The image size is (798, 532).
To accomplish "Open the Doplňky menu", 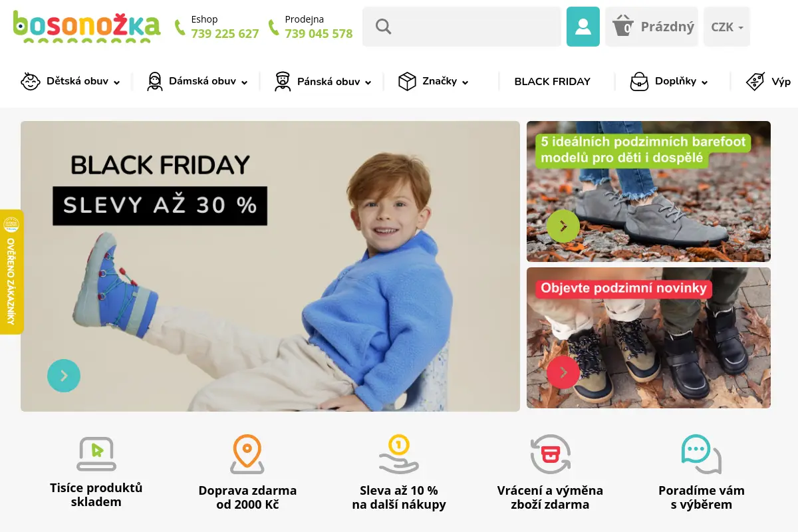I will [x=669, y=82].
